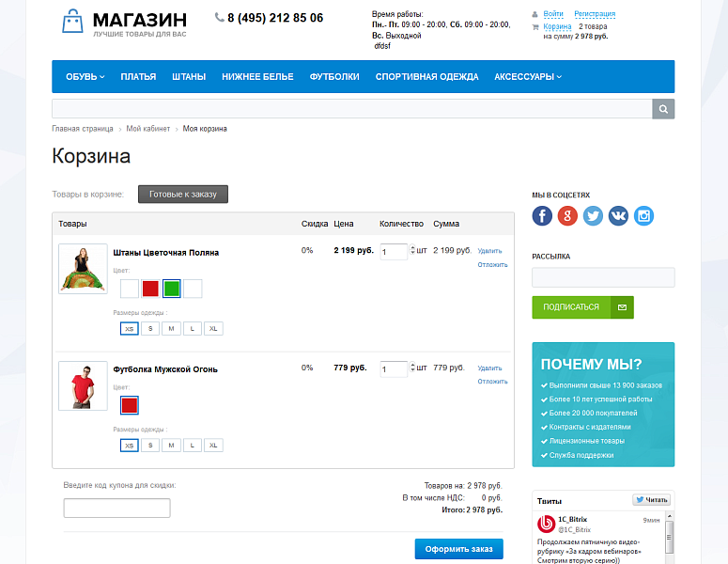Viewport: 728px width, 564px height.
Task: Select size S for Футболка Мужской Огонь
Action: pyautogui.click(x=150, y=446)
